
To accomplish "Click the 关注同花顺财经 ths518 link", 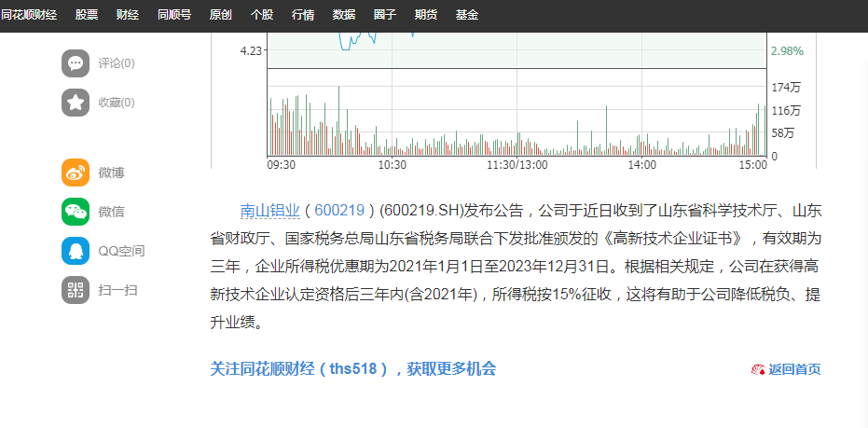I will pyautogui.click(x=352, y=368).
